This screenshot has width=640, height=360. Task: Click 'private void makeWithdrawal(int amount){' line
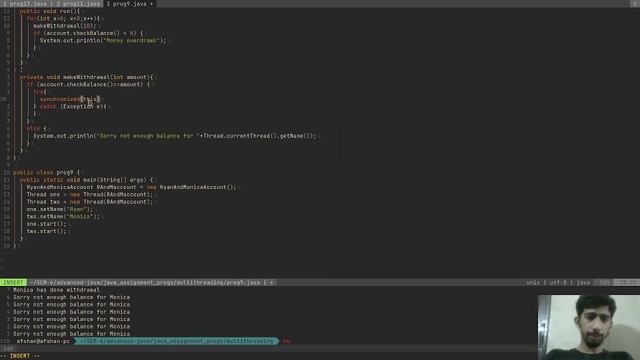coord(87,77)
